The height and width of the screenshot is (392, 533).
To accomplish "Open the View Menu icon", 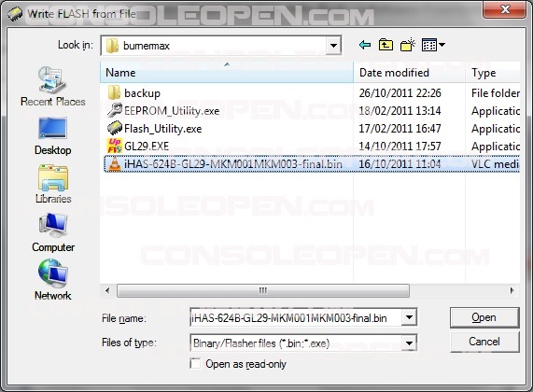I will (433, 45).
